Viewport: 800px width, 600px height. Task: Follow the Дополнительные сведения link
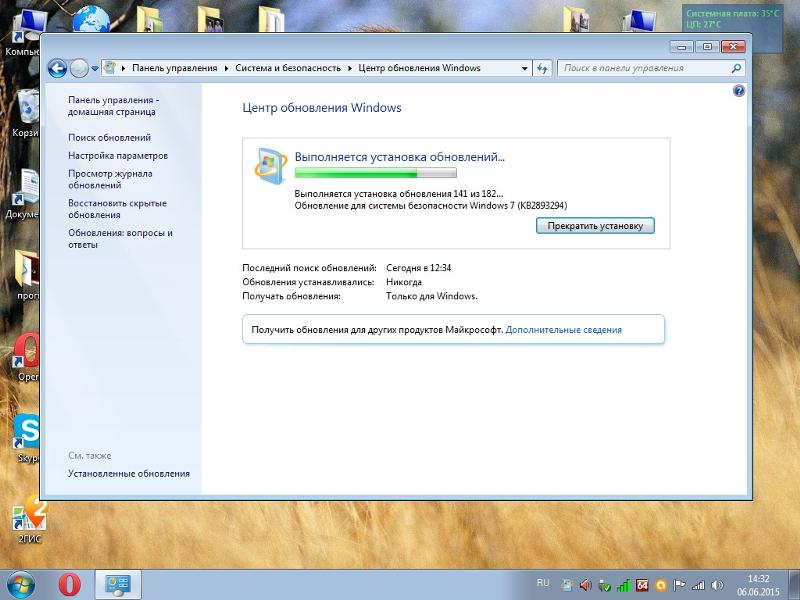pos(564,330)
